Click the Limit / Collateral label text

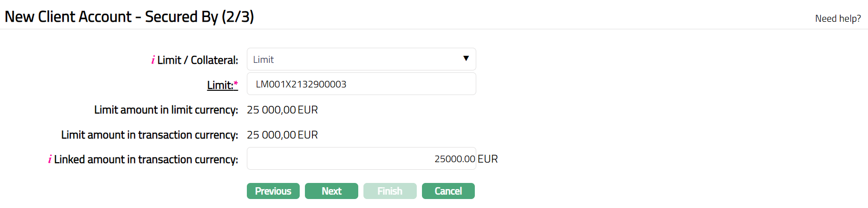197,60
